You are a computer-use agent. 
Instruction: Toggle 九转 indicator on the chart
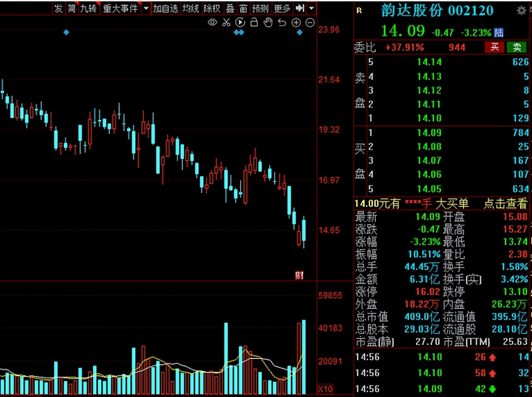[89, 8]
